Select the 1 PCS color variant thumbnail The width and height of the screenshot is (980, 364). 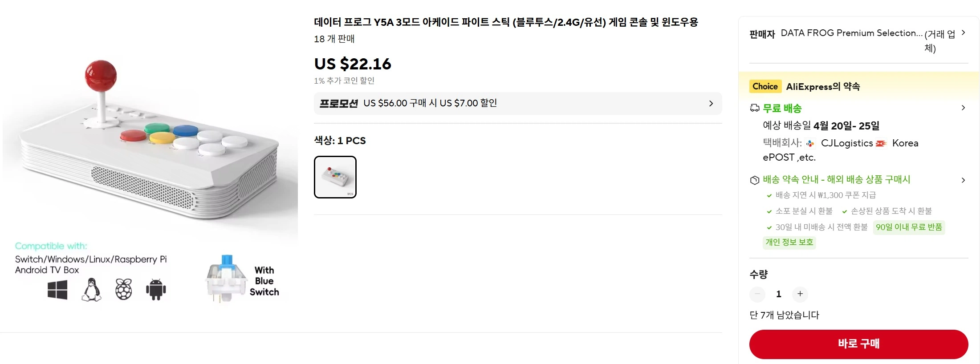click(x=335, y=177)
